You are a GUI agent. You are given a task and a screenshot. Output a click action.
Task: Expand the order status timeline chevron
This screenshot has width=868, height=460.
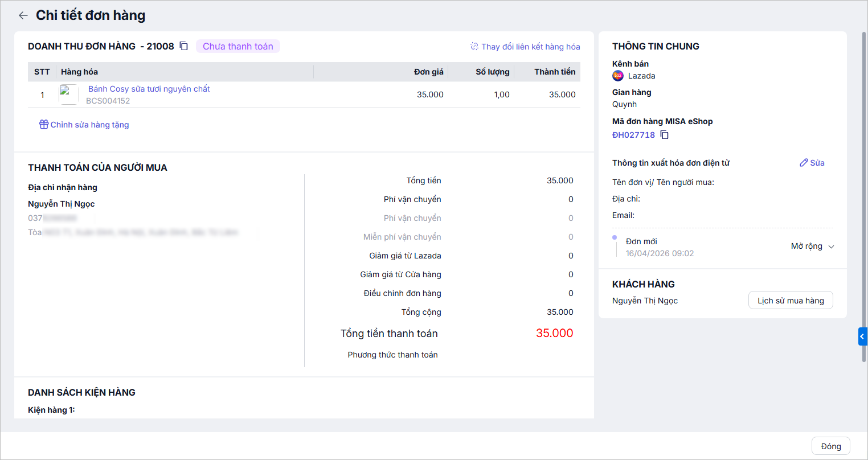click(831, 247)
